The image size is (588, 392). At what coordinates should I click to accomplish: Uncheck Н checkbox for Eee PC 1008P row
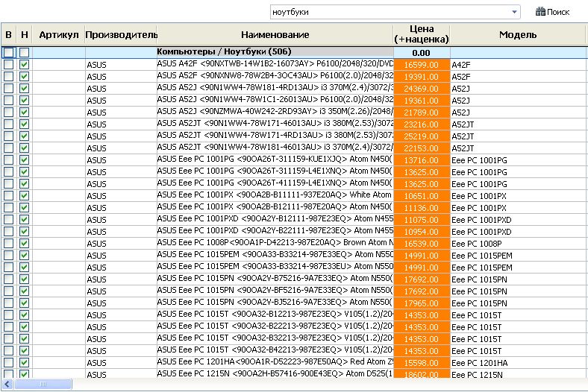25,244
